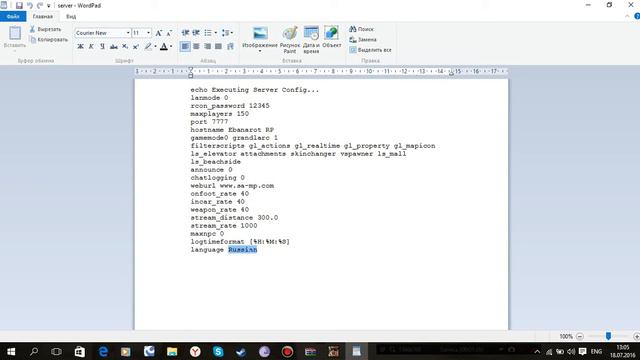Open File Explorer from taskbar
The height and width of the screenshot is (360, 640).
[172, 351]
